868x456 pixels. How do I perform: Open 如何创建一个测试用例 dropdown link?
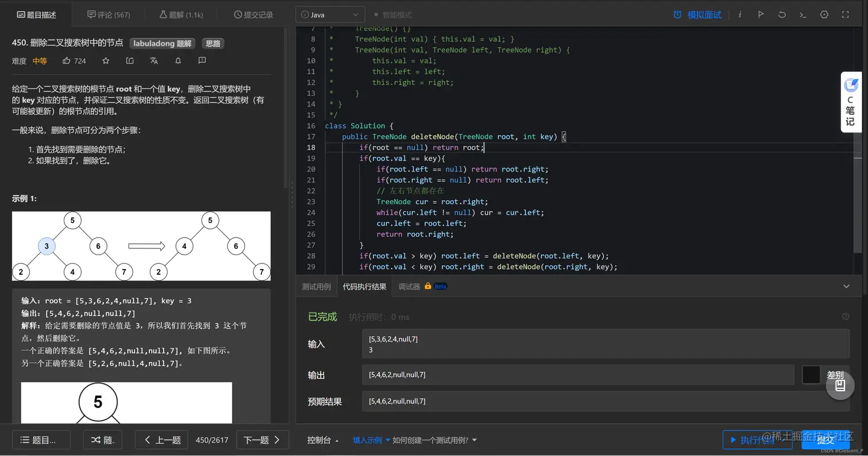click(435, 440)
